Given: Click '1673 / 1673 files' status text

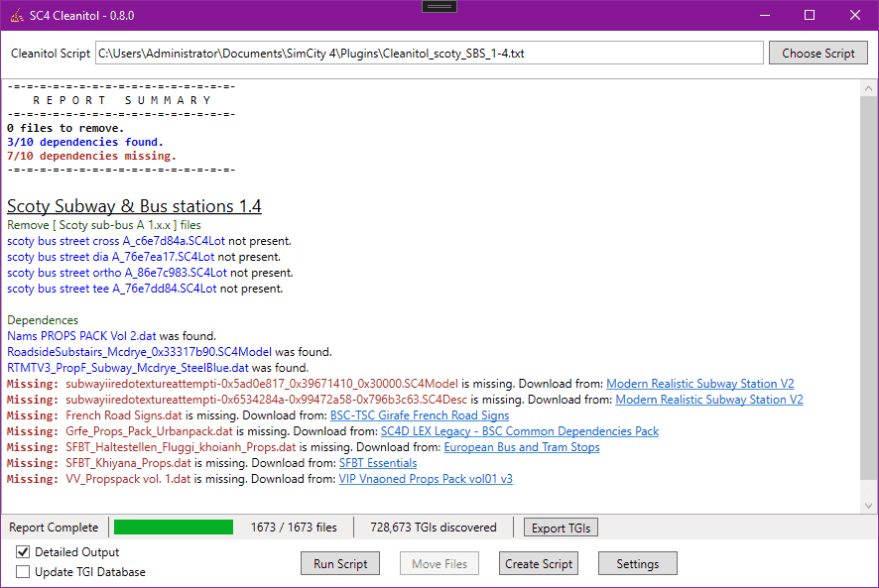Looking at the screenshot, I should click(294, 528).
